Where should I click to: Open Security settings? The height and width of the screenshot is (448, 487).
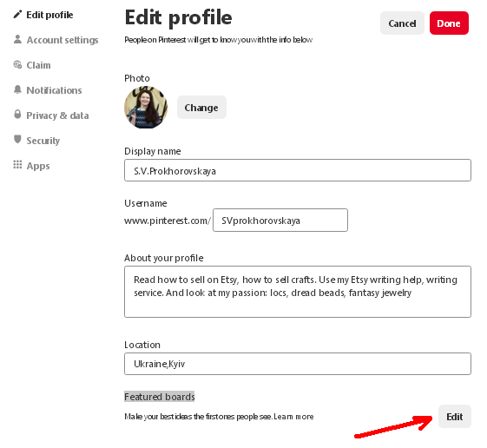43,141
